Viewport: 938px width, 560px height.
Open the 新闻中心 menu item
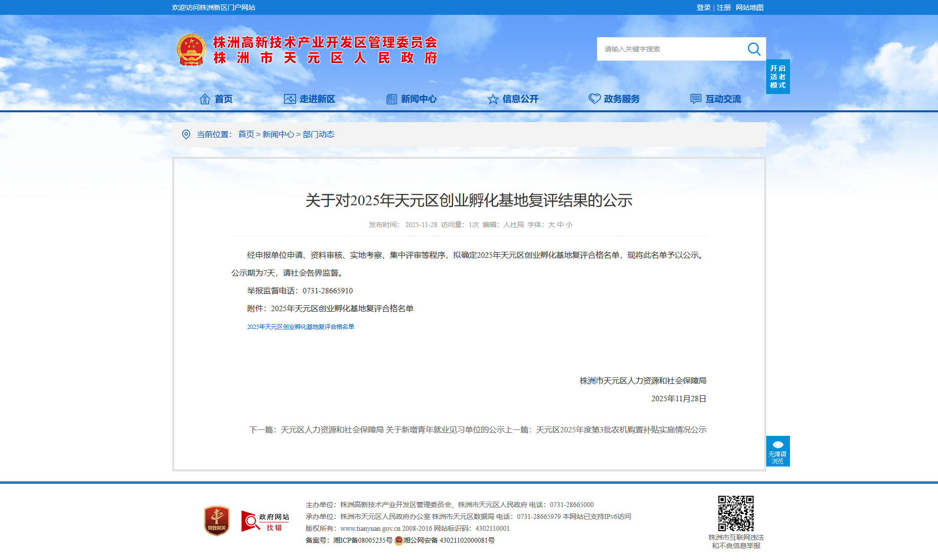(x=418, y=99)
